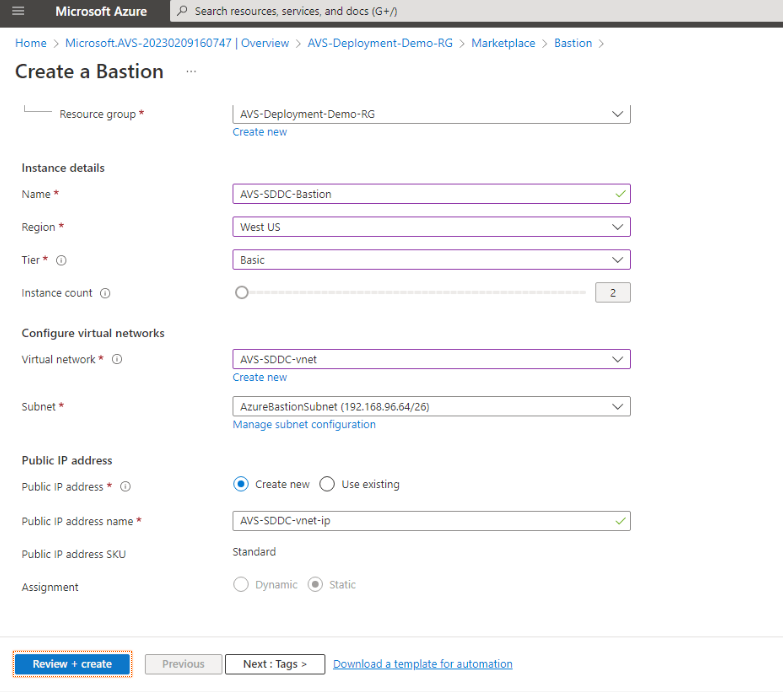Click the Previous button
Viewport: 783px width, 692px height.
point(183,664)
